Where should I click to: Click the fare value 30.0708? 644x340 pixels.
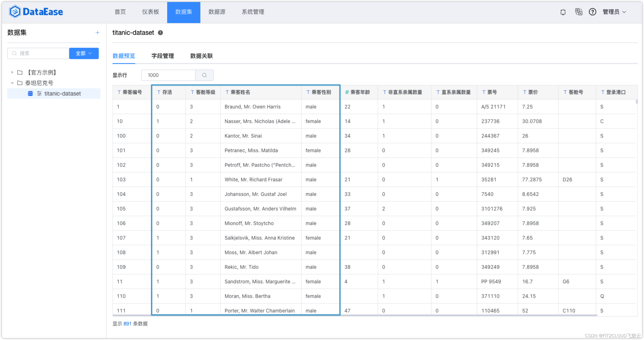tap(532, 121)
